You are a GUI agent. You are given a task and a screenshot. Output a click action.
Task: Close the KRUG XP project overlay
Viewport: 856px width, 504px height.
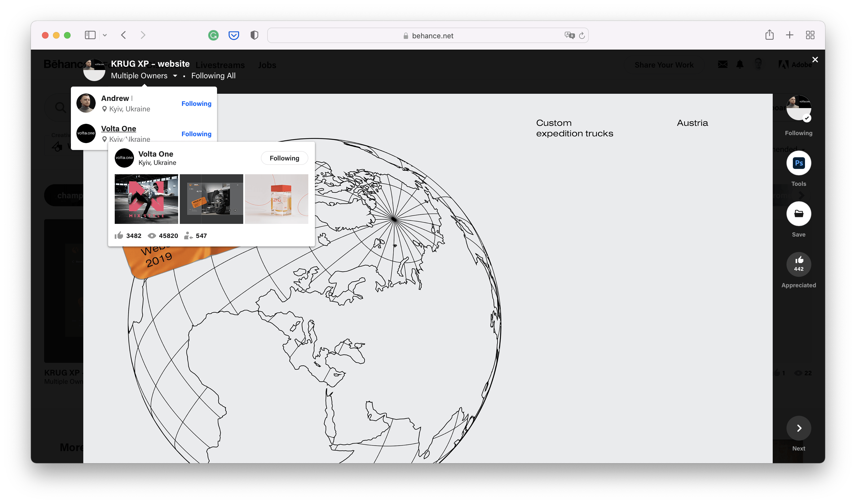coord(815,60)
